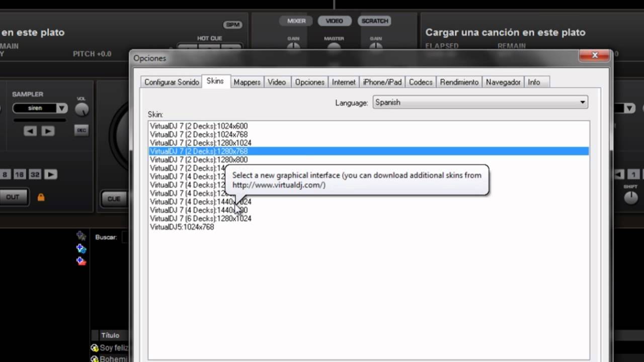Set loop length to 32 beats
This screenshot has width=644, height=362.
tap(35, 174)
